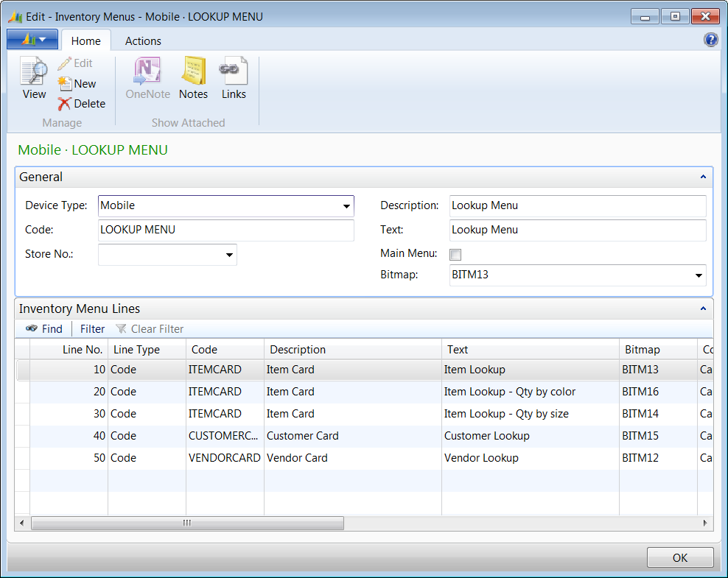Viewport: 728px width, 578px height.
Task: Open the application menu button
Action: point(32,40)
